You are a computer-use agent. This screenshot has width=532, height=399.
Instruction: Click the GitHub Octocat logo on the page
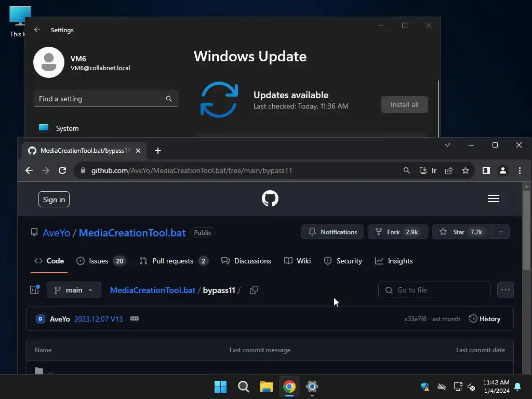pyautogui.click(x=270, y=198)
